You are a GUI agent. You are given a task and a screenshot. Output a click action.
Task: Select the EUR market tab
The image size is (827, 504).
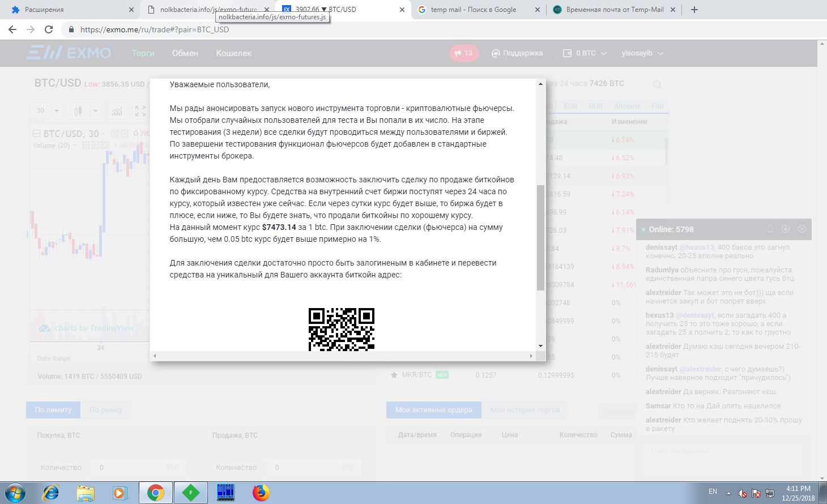point(570,106)
